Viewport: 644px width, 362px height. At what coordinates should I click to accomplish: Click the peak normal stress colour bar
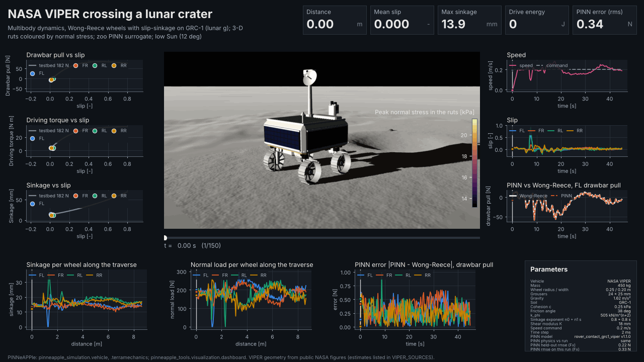click(474, 163)
